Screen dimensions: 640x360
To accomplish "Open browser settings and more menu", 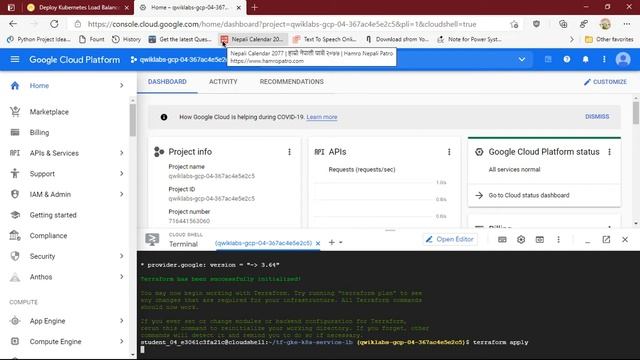I will tap(627, 24).
